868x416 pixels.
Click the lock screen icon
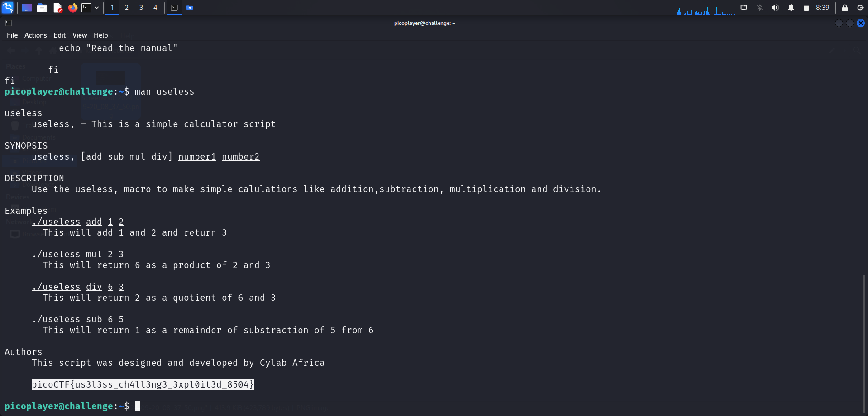845,8
